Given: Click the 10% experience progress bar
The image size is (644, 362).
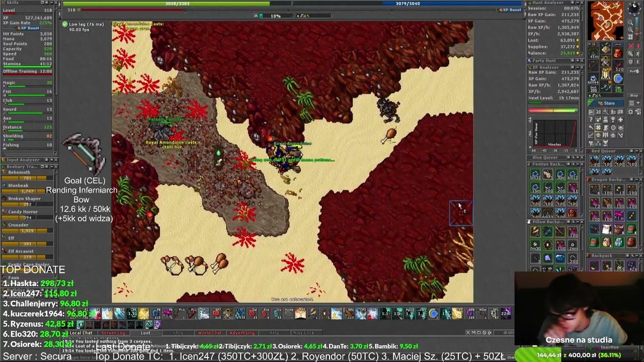Looking at the screenshot, I should [276, 16].
